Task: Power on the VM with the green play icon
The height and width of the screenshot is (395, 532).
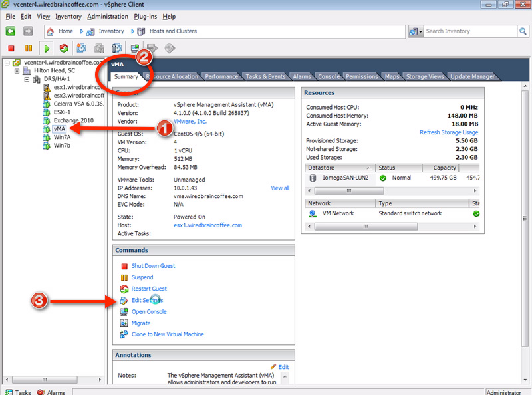Action: [x=46, y=49]
